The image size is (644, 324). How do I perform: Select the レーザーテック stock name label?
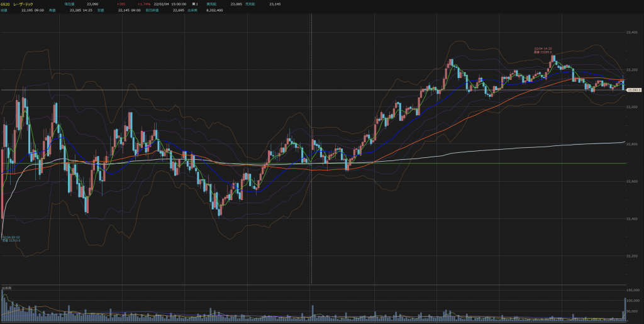pyautogui.click(x=23, y=4)
